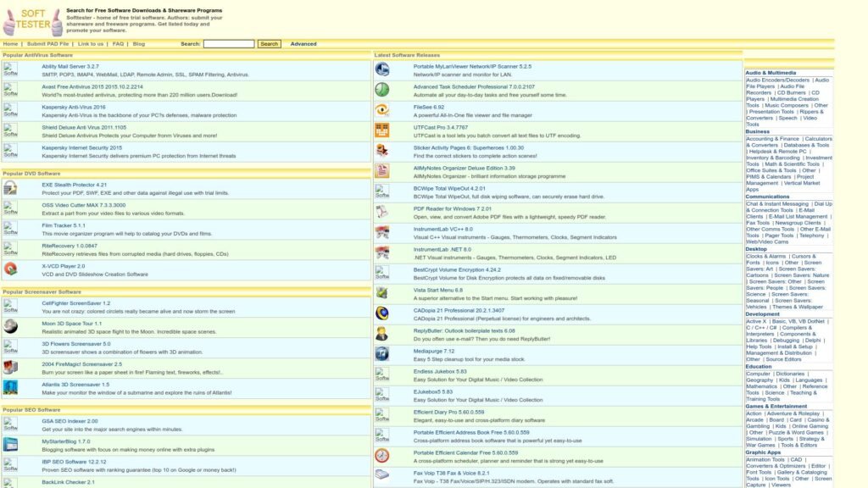The image size is (868, 488).
Task: Open CellFighter ScreenSaver 1.2 link
Action: tap(76, 303)
